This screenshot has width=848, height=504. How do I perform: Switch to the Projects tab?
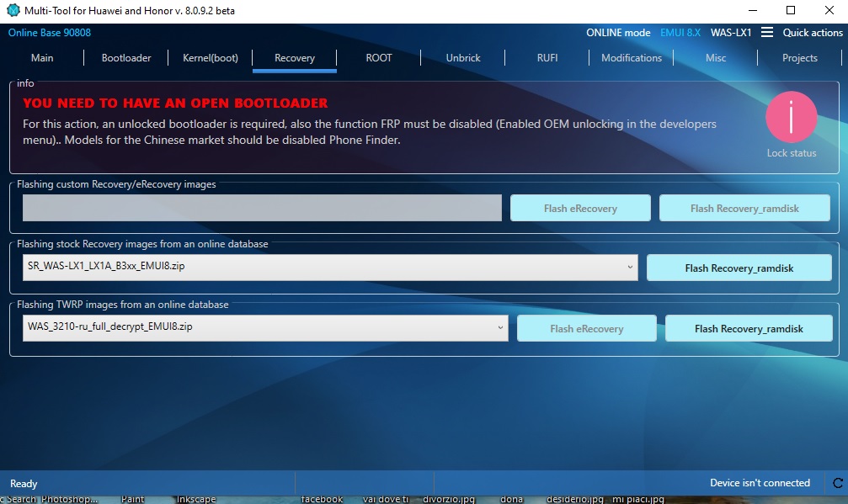[x=800, y=58]
